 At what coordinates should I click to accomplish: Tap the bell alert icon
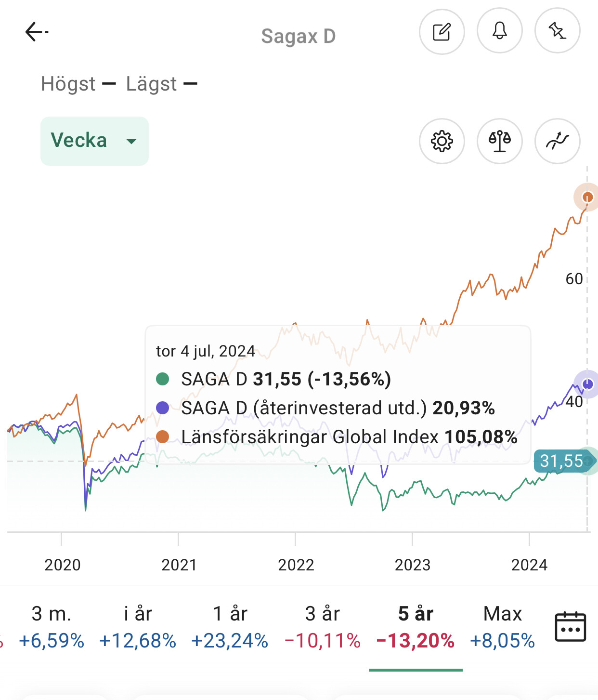(499, 32)
